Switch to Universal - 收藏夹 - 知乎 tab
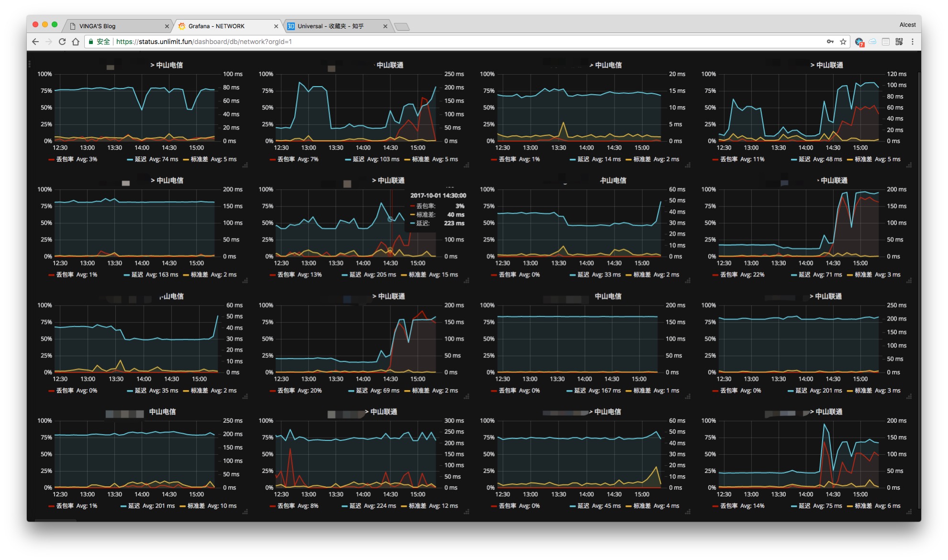Screen dimensions: 948x560 [337, 26]
